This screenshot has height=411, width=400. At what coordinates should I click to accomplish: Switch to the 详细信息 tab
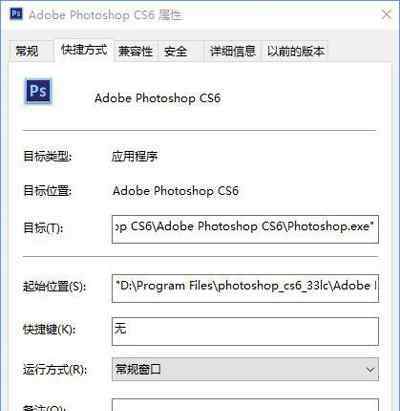pyautogui.click(x=233, y=51)
